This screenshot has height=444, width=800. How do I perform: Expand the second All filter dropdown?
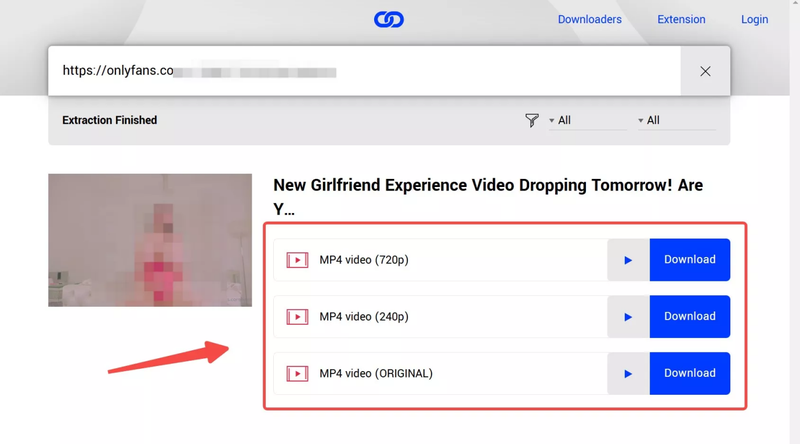675,121
